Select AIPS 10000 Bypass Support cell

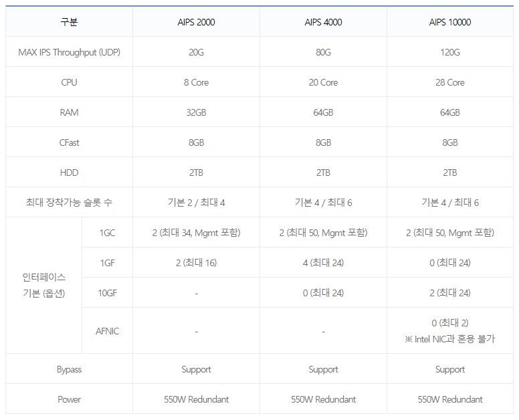click(x=450, y=369)
